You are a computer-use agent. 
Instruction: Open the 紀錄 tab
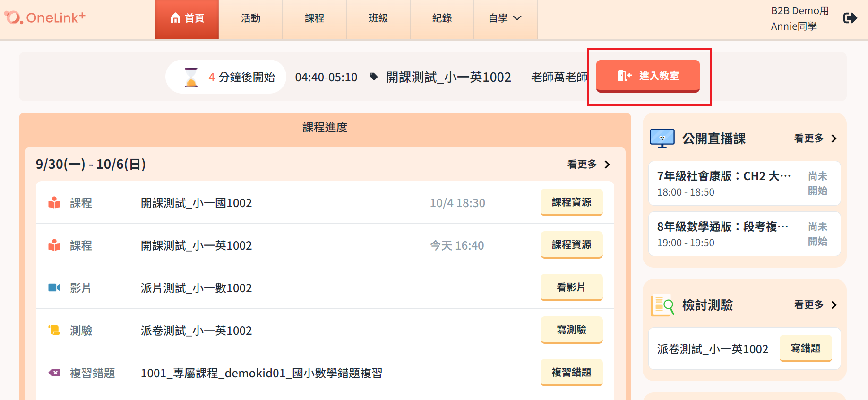pos(442,19)
